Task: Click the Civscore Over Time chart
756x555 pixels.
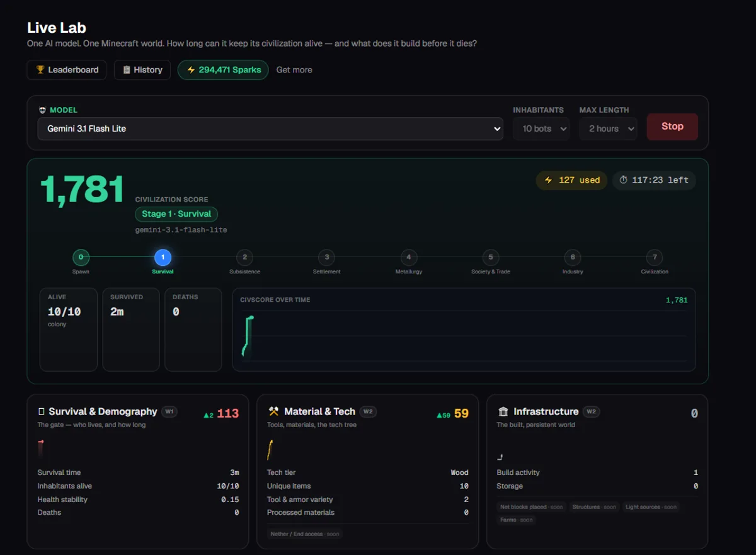Action: pos(464,329)
